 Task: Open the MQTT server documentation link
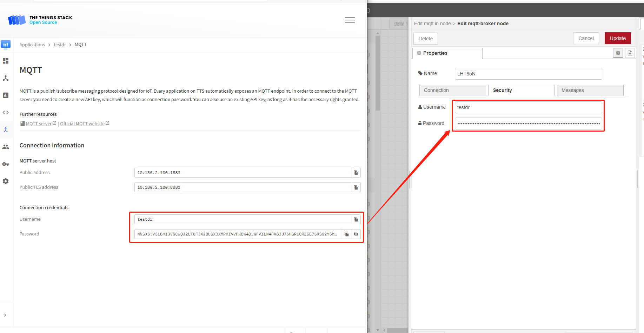coord(38,124)
